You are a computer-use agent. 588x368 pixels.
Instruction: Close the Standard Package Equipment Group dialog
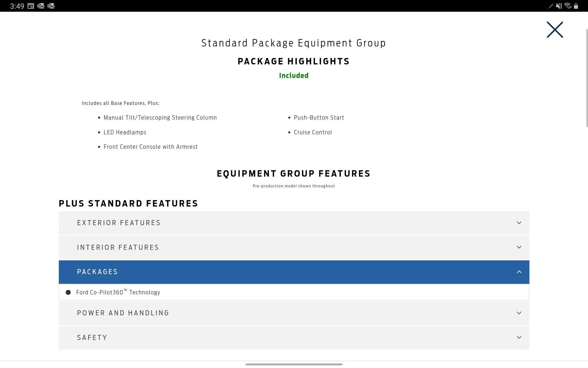tap(555, 30)
